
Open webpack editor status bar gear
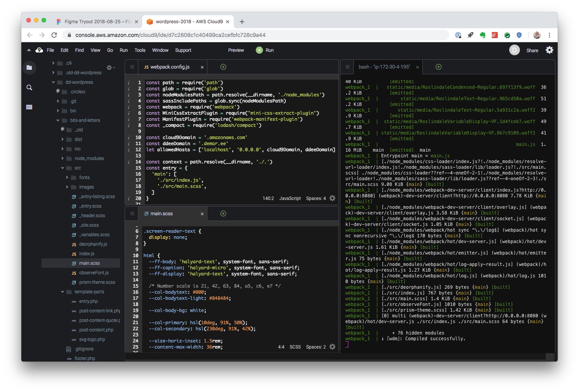pos(332,198)
